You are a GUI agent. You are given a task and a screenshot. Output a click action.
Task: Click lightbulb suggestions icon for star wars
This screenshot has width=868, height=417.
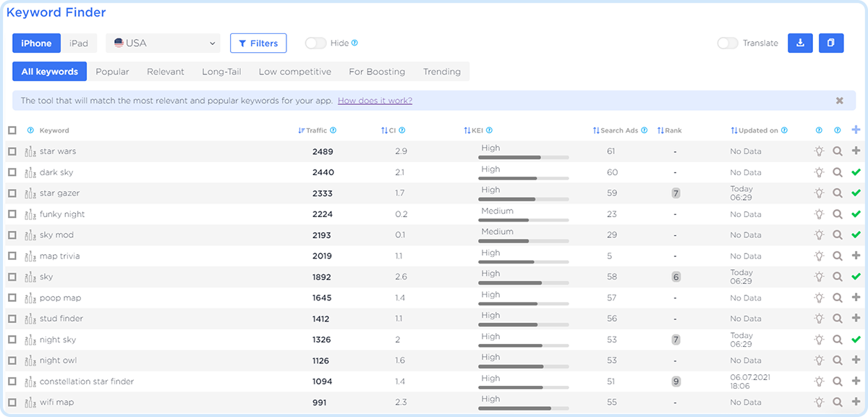819,151
